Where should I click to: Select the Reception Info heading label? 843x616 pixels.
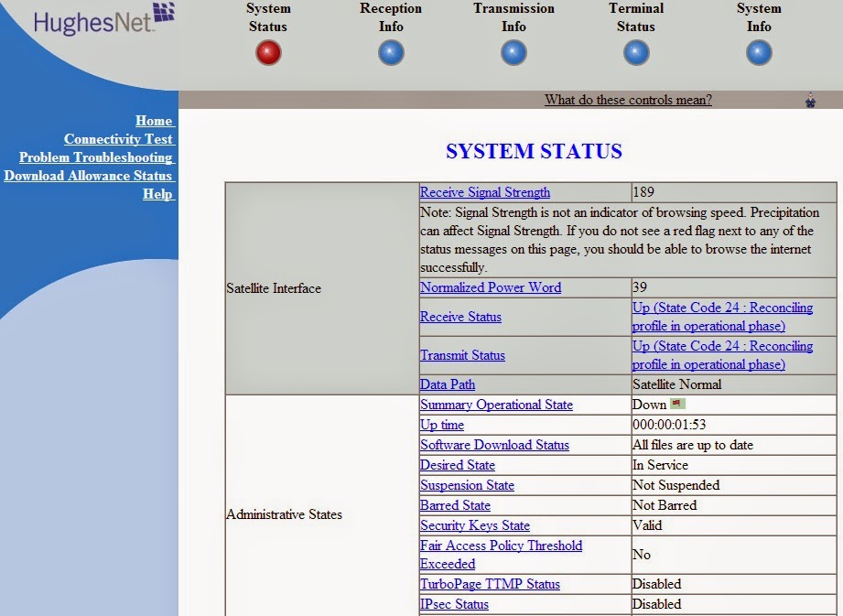click(x=391, y=17)
